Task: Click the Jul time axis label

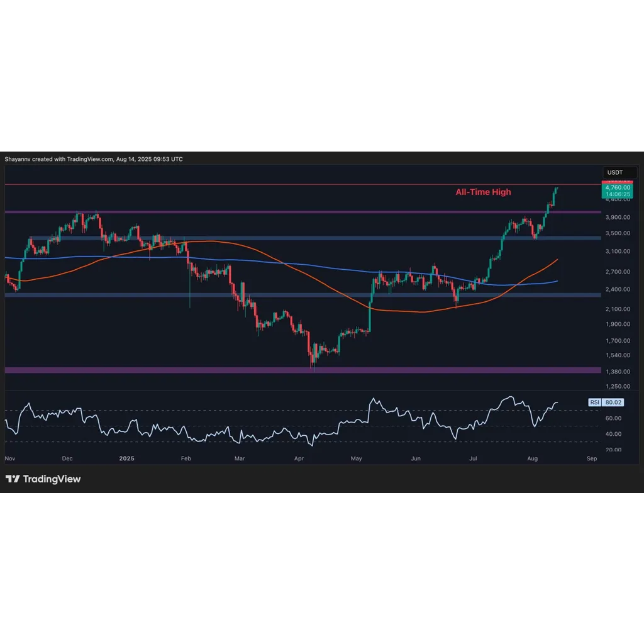Action: point(473,458)
